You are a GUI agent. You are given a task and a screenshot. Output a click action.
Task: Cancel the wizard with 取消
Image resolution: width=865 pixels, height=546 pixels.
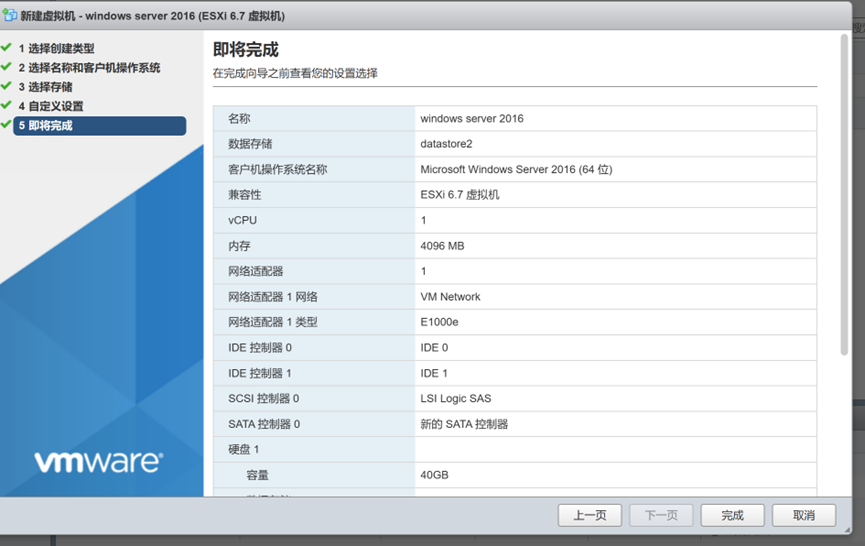point(804,516)
